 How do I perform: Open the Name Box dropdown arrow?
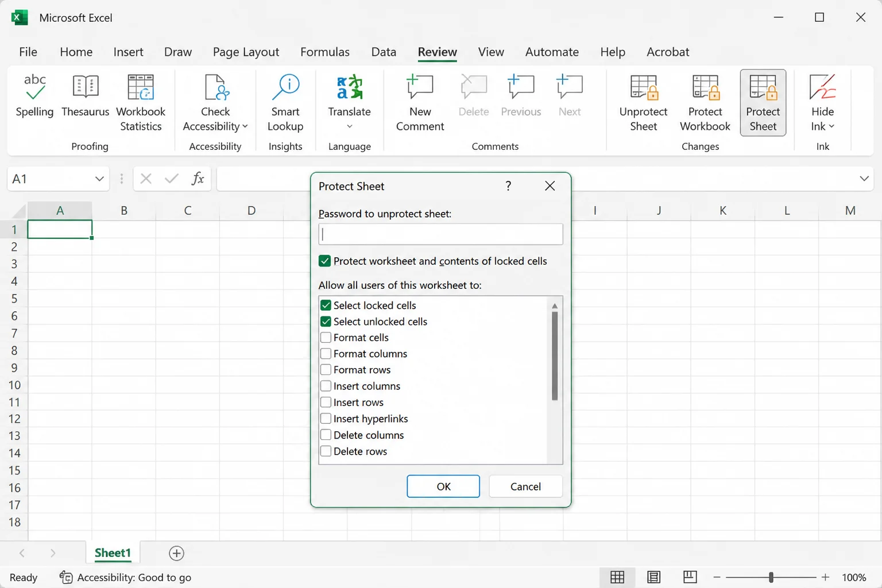click(x=99, y=179)
